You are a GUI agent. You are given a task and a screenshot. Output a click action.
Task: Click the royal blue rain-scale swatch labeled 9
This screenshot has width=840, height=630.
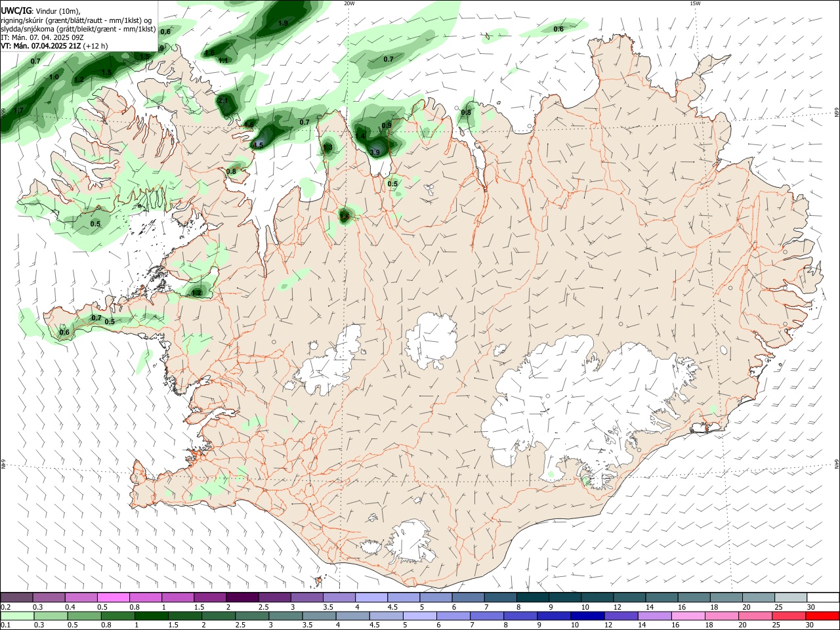(554, 616)
